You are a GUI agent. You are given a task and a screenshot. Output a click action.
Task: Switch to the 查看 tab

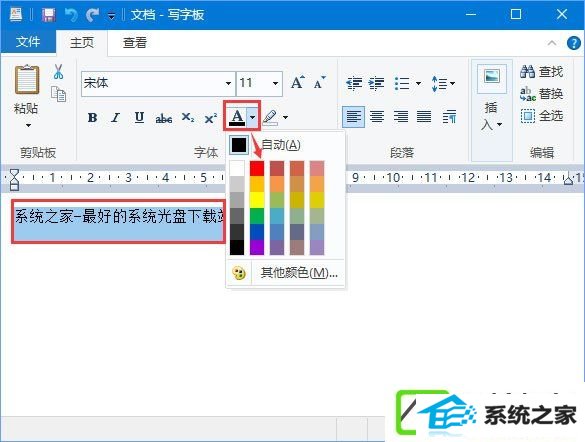(x=135, y=43)
